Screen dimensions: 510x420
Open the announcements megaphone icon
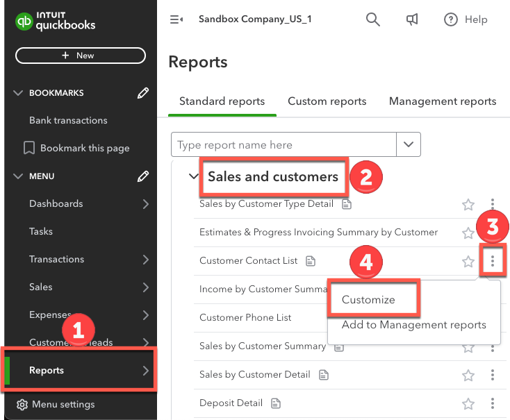[412, 19]
